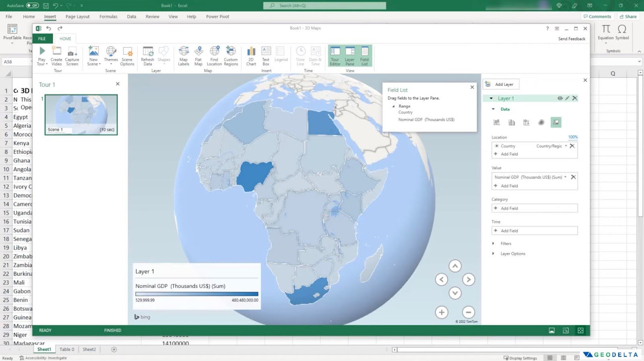Insert a 2D Chart
Screen dimensions: 644x361
coord(251,55)
